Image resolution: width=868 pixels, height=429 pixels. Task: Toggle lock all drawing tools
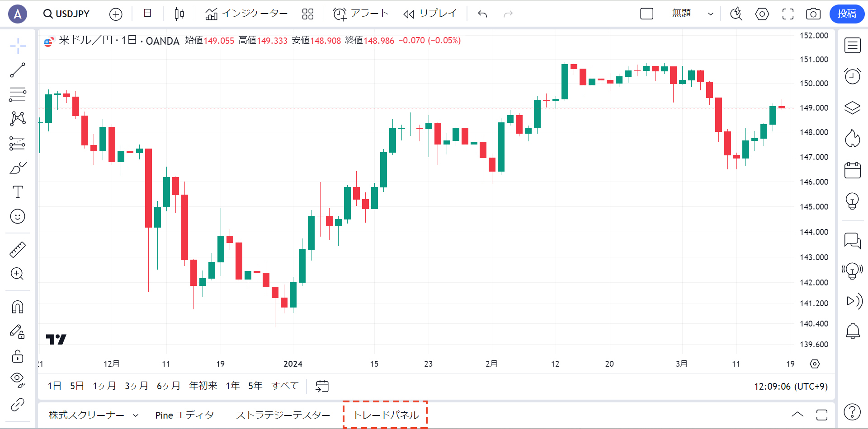pos(18,356)
